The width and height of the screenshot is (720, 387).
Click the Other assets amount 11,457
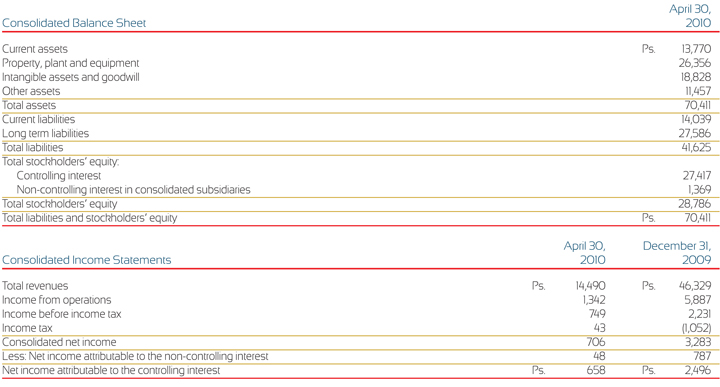coord(698,91)
